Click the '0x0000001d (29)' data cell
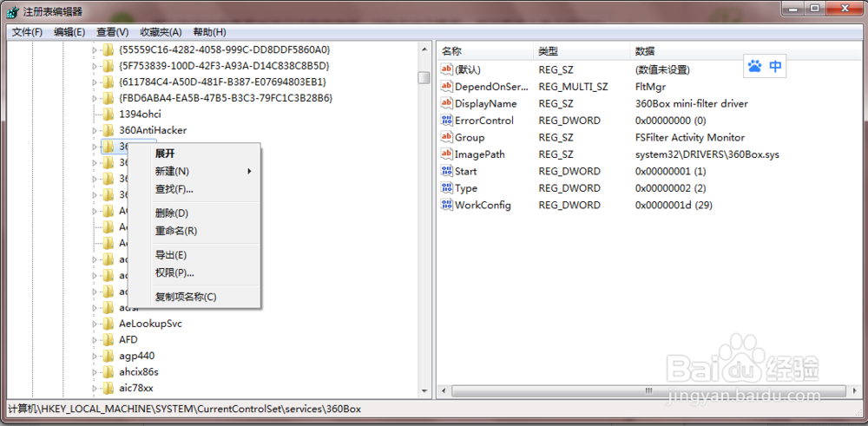868x426 pixels. [674, 205]
